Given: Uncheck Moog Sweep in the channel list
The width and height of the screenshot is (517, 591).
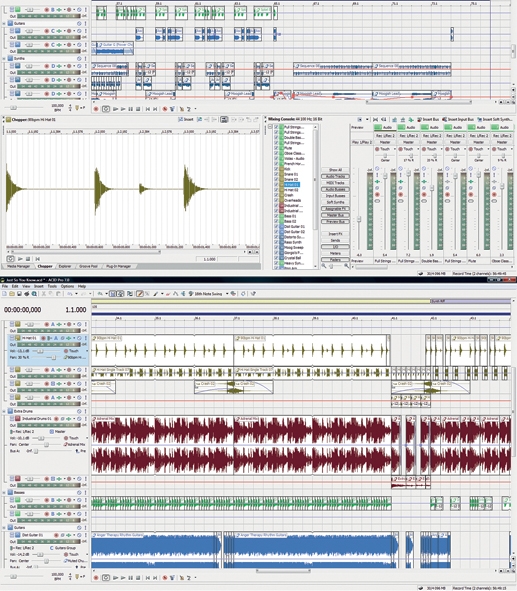Looking at the screenshot, I should [276, 248].
